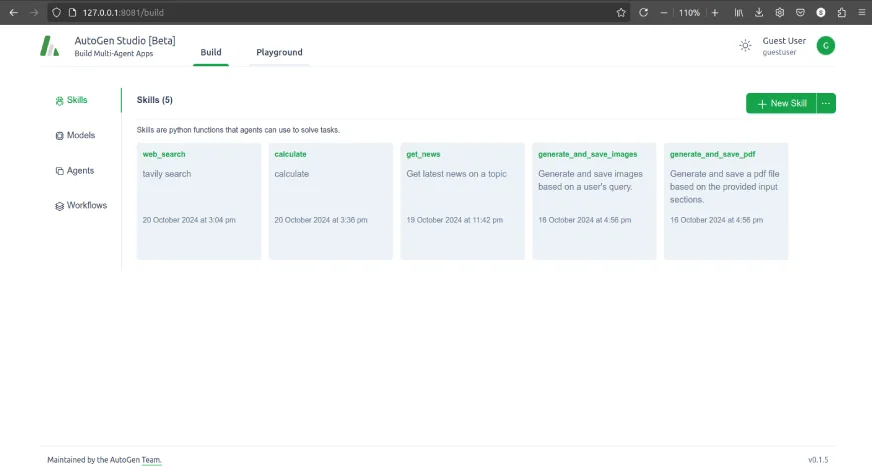Open the Guest User avatar menu
The height and width of the screenshot is (473, 872).
[x=826, y=46]
